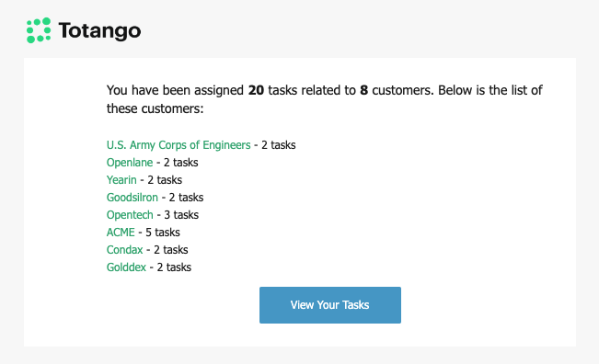Click "2 tasks" text beside Condax
599x364 pixels.
click(171, 250)
